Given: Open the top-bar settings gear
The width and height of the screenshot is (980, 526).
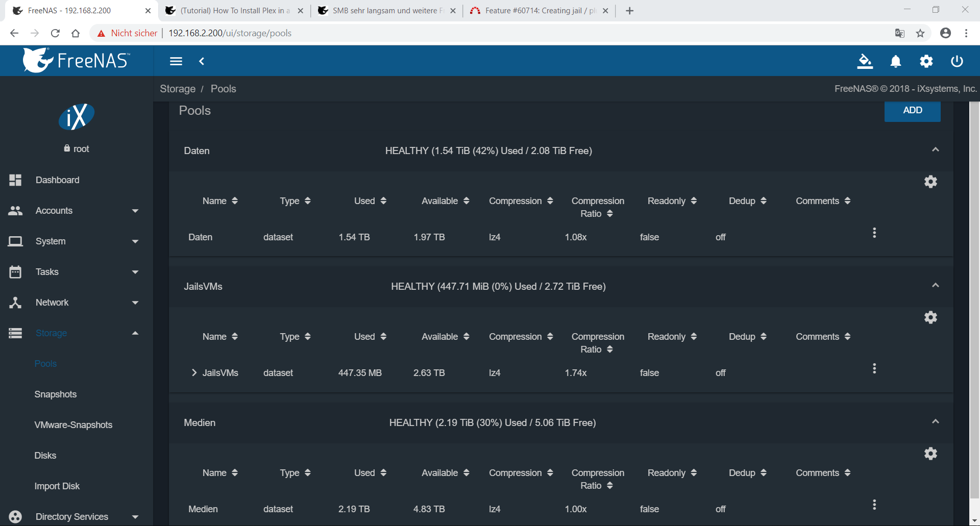Looking at the screenshot, I should click(x=926, y=61).
